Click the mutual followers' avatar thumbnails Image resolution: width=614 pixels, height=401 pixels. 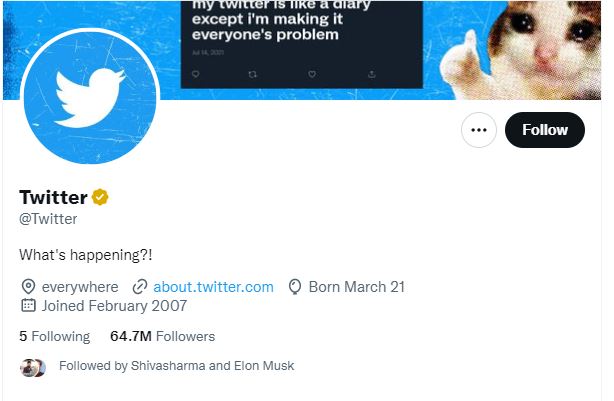(x=33, y=367)
